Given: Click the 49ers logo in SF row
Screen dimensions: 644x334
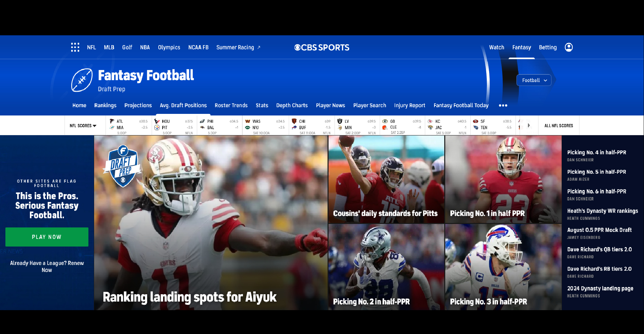Looking at the screenshot, I should (476, 121).
